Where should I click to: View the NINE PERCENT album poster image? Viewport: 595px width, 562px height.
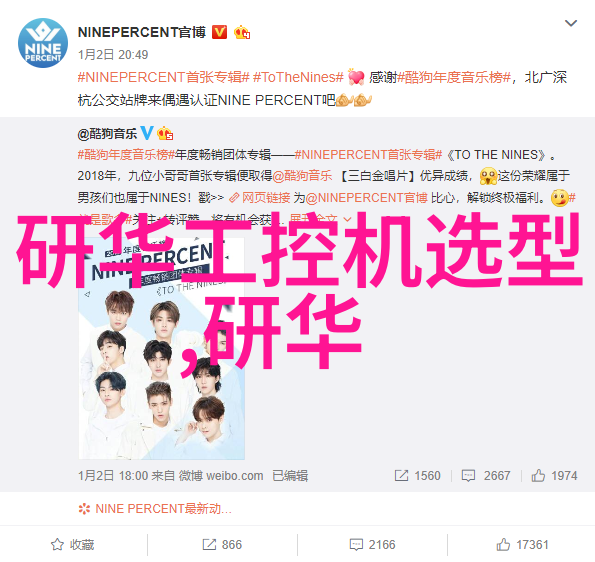pyautogui.click(x=162, y=348)
